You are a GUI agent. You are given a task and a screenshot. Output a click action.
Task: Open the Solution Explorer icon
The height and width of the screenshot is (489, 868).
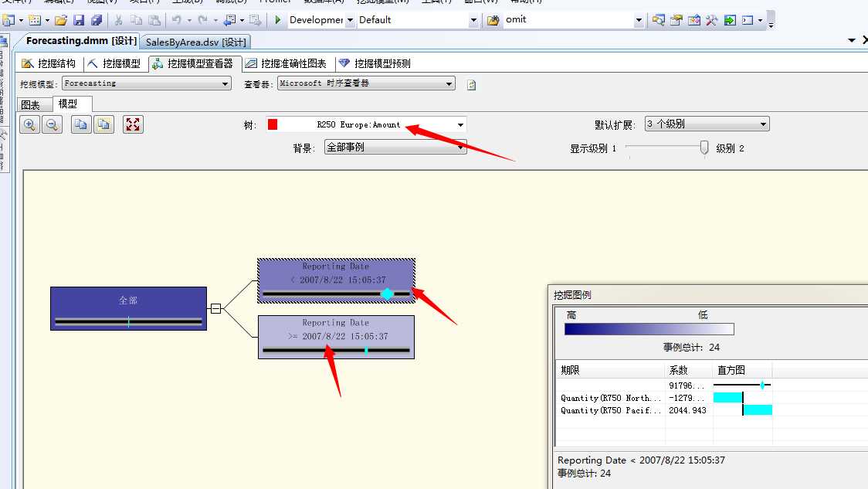point(658,21)
